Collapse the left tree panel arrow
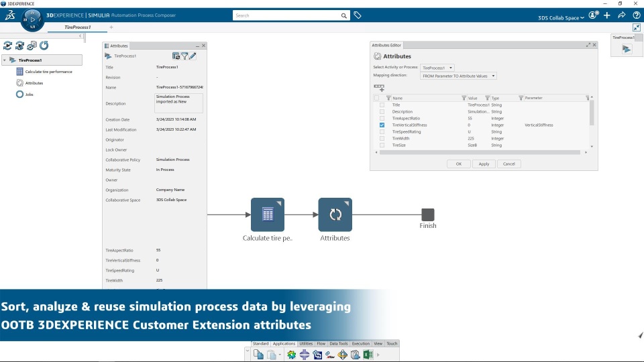 click(80, 36)
